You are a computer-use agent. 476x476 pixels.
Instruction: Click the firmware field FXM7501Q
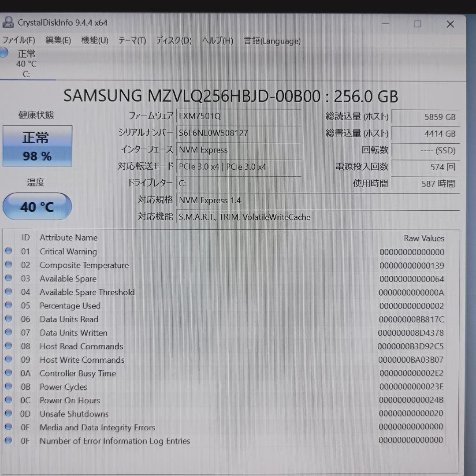pos(238,116)
